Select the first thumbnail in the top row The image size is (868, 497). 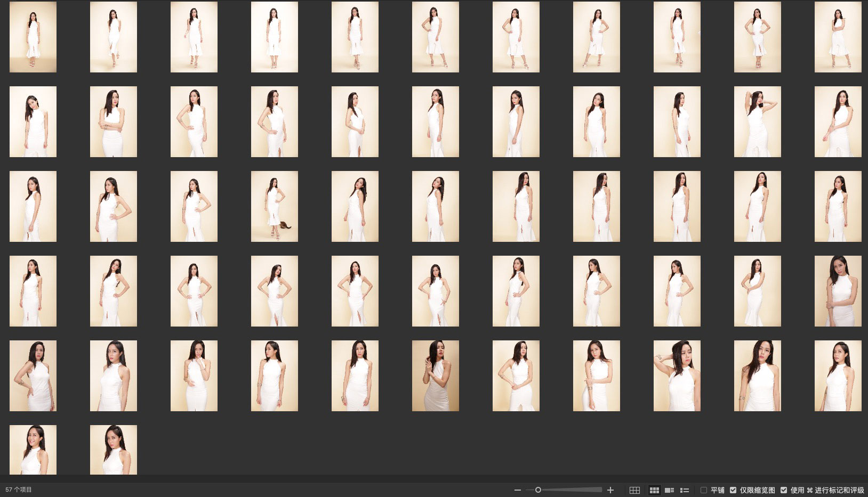pos(33,37)
